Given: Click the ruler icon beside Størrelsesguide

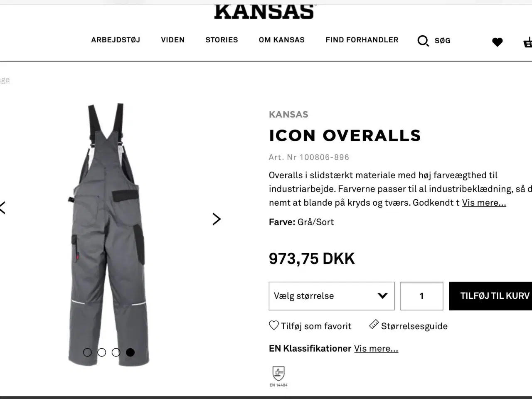Looking at the screenshot, I should (374, 325).
